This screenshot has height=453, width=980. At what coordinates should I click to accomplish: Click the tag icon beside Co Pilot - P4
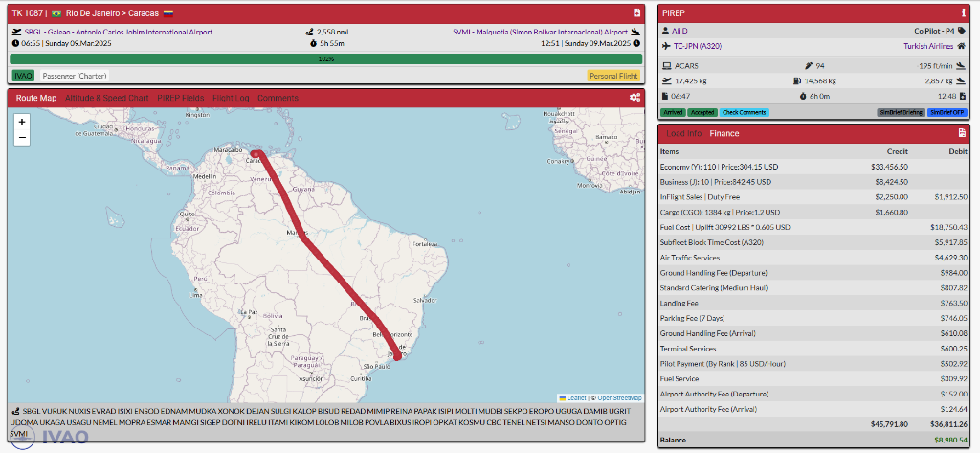(963, 31)
